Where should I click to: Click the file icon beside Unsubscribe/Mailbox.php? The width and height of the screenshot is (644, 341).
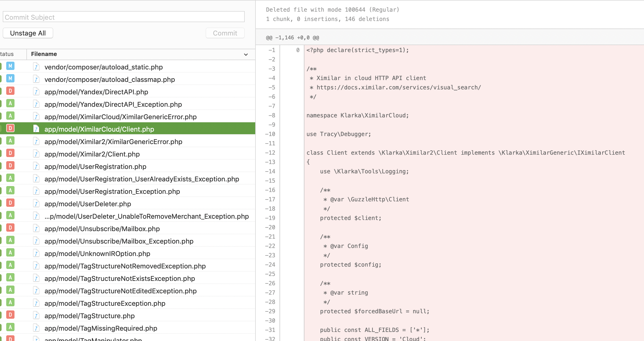coord(36,229)
